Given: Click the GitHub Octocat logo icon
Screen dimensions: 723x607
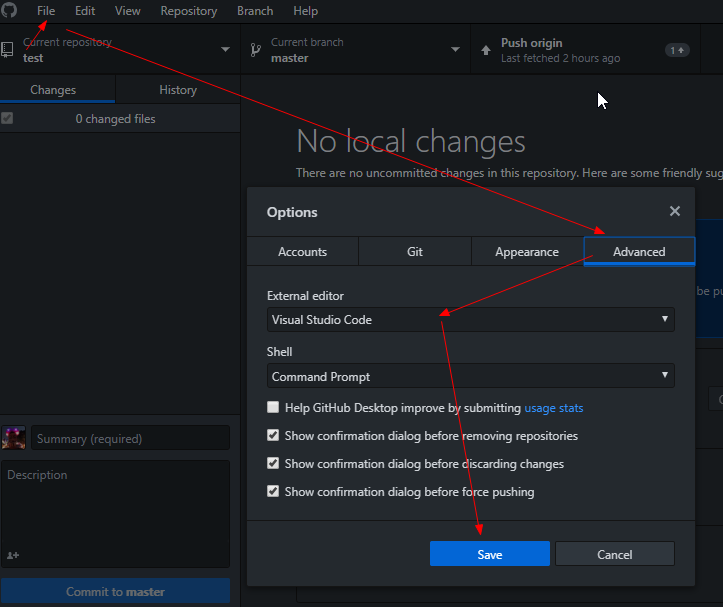Looking at the screenshot, I should [x=9, y=10].
